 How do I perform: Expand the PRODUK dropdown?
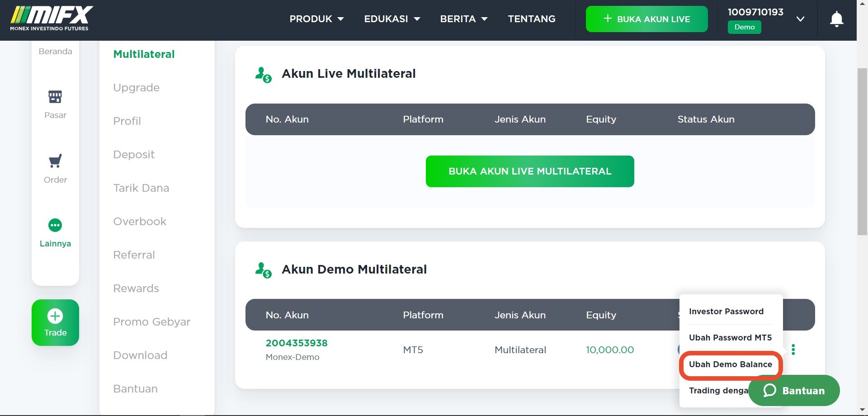(x=316, y=19)
